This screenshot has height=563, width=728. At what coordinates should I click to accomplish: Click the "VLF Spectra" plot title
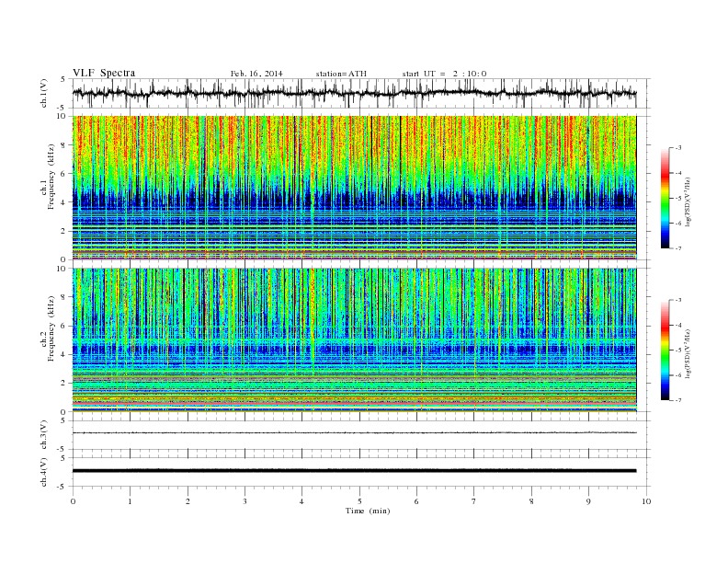pyautogui.click(x=104, y=73)
